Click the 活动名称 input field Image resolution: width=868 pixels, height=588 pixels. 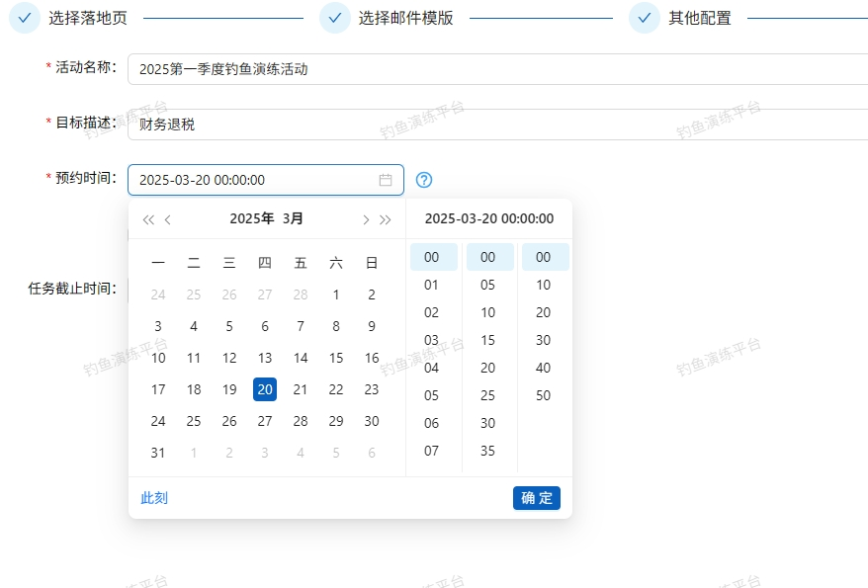point(494,69)
